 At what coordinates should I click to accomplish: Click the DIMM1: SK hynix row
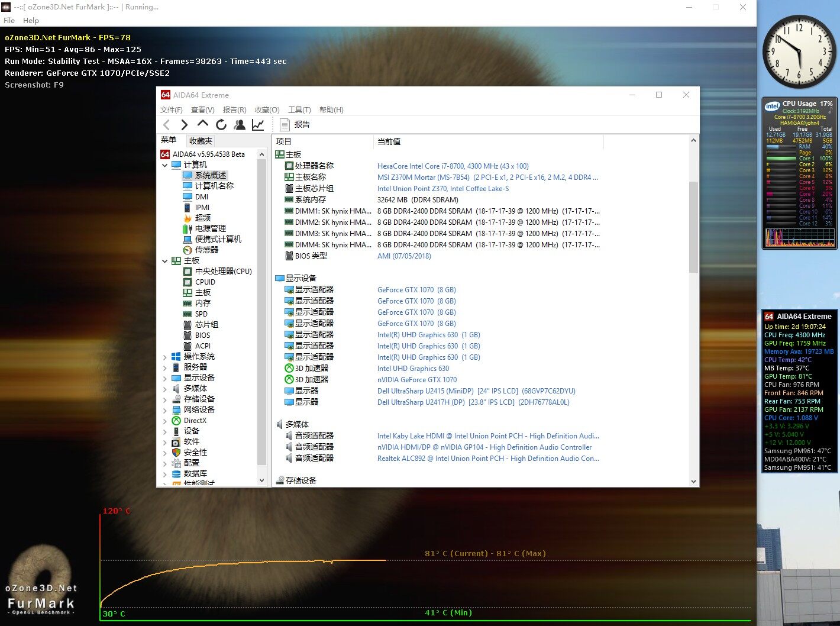pyautogui.click(x=438, y=211)
